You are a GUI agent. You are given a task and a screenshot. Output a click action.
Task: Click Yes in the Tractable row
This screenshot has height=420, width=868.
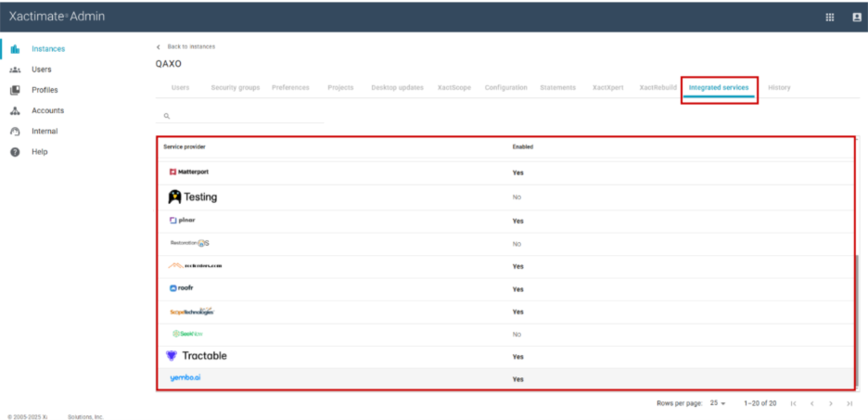(517, 357)
